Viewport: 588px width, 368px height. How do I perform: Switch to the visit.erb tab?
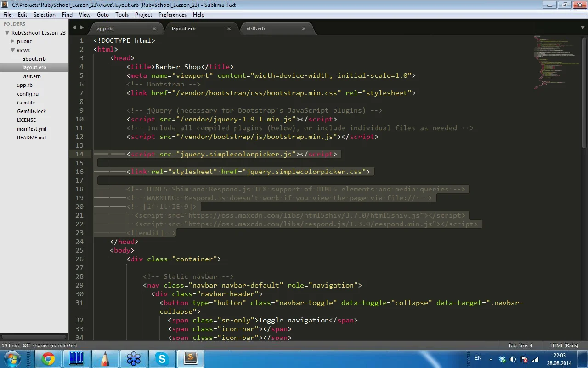(256, 29)
